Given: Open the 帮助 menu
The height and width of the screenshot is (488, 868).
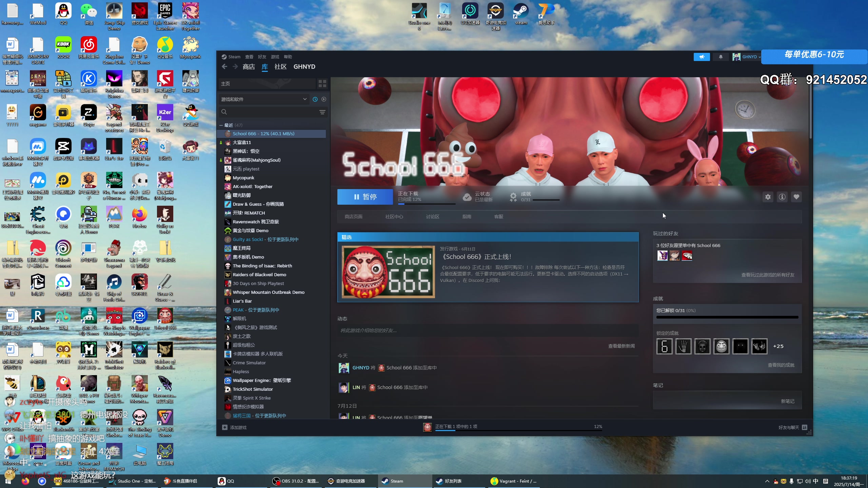Looking at the screenshot, I should point(288,57).
